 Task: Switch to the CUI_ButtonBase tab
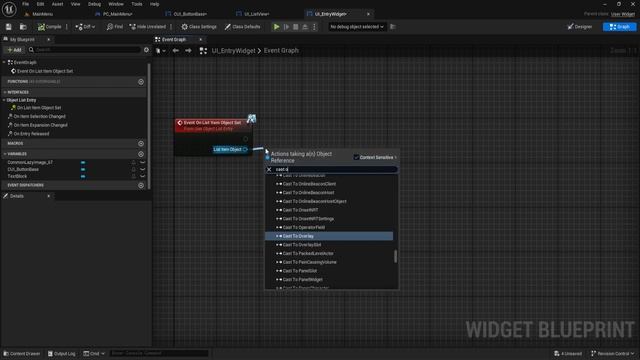(x=190, y=14)
